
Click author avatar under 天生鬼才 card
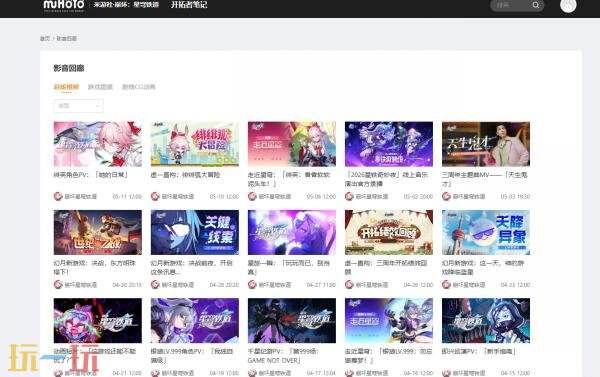[x=446, y=196]
